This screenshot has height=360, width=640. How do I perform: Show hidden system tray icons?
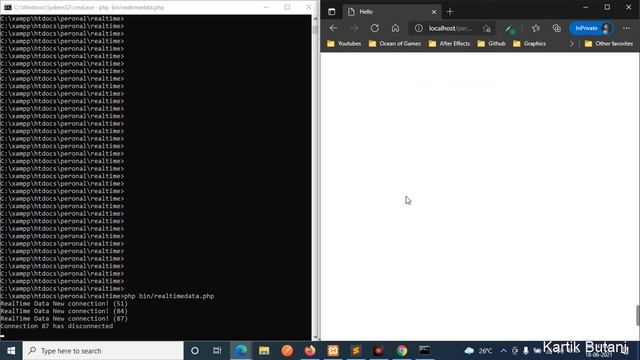click(x=503, y=351)
